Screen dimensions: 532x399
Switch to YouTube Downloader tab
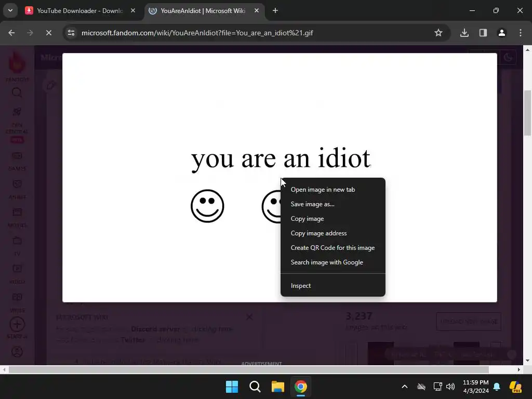[80, 11]
